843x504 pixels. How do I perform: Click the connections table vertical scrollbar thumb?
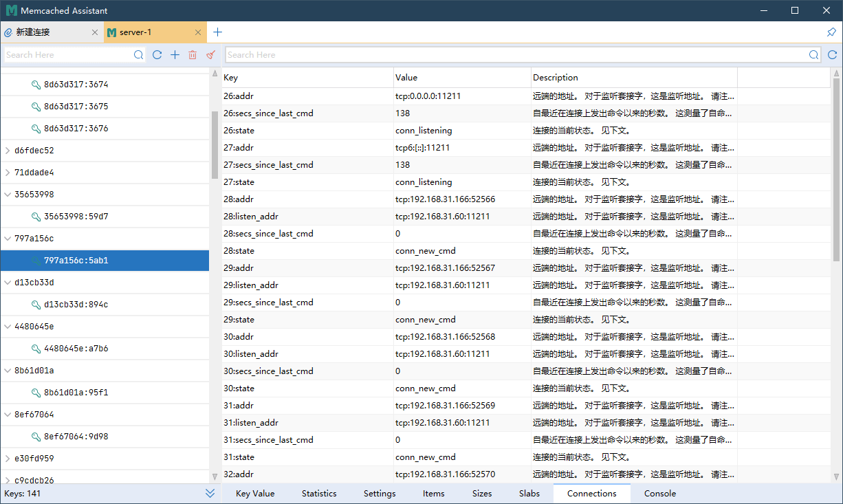(837, 169)
